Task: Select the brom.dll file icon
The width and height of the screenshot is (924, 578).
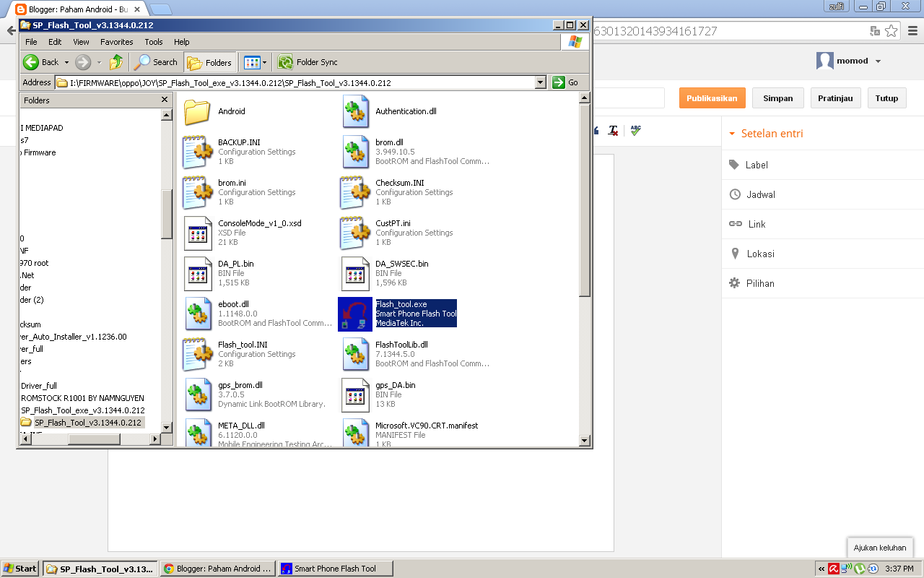Action: 355,152
